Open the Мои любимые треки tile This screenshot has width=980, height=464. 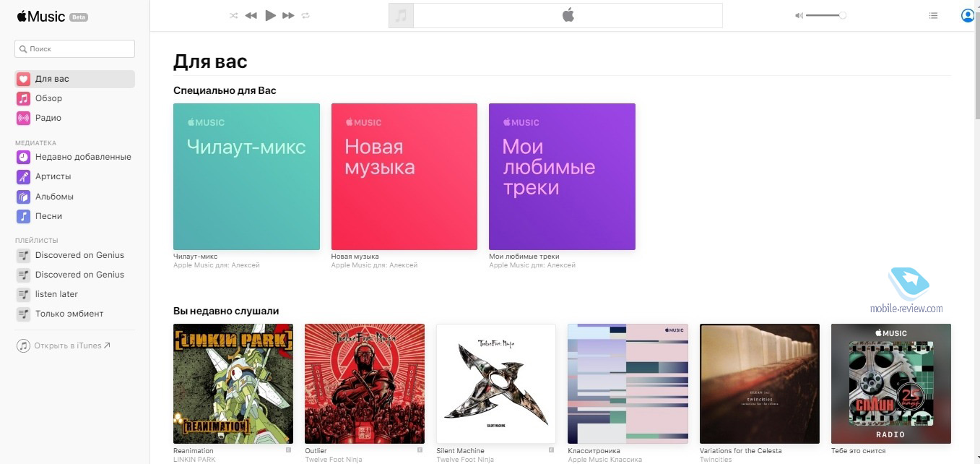[562, 176]
